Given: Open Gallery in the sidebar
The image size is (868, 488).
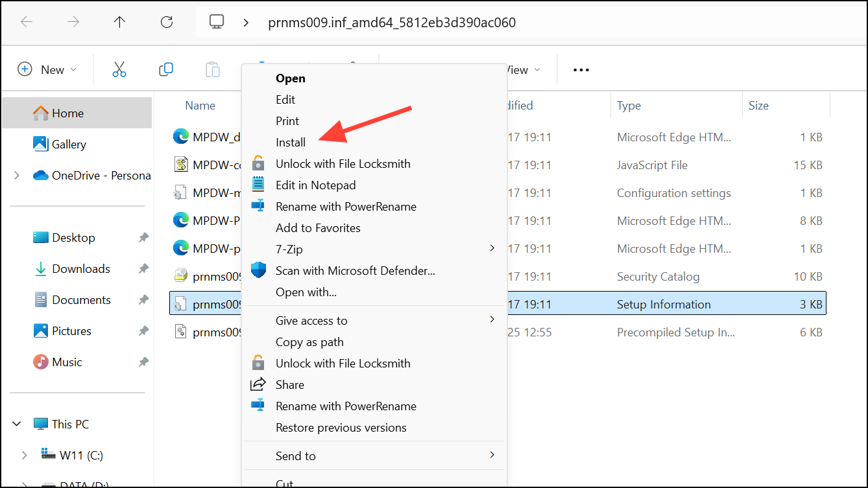Looking at the screenshot, I should [69, 144].
